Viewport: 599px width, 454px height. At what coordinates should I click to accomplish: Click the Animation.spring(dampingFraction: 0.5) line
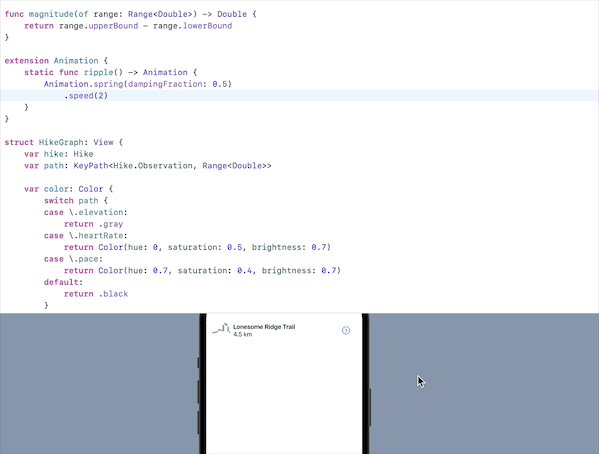[x=138, y=84]
